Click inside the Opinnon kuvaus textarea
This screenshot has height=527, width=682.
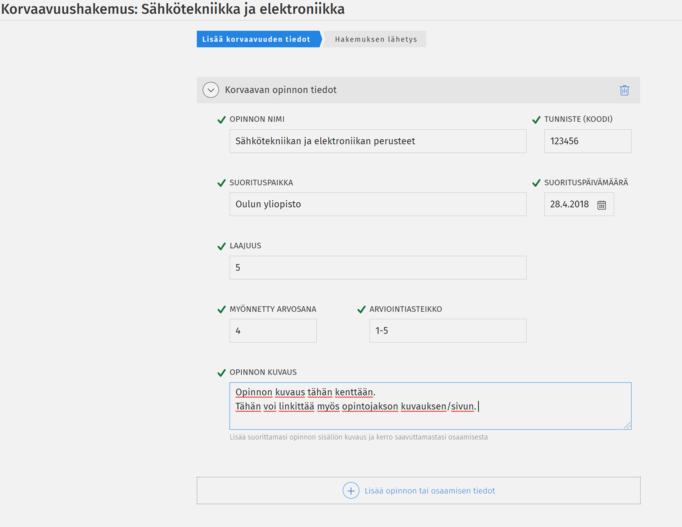coord(430,405)
